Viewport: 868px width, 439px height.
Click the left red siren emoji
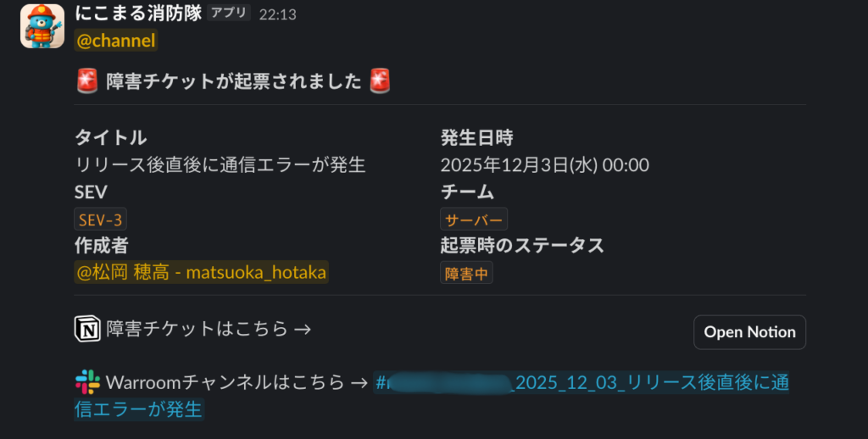87,81
